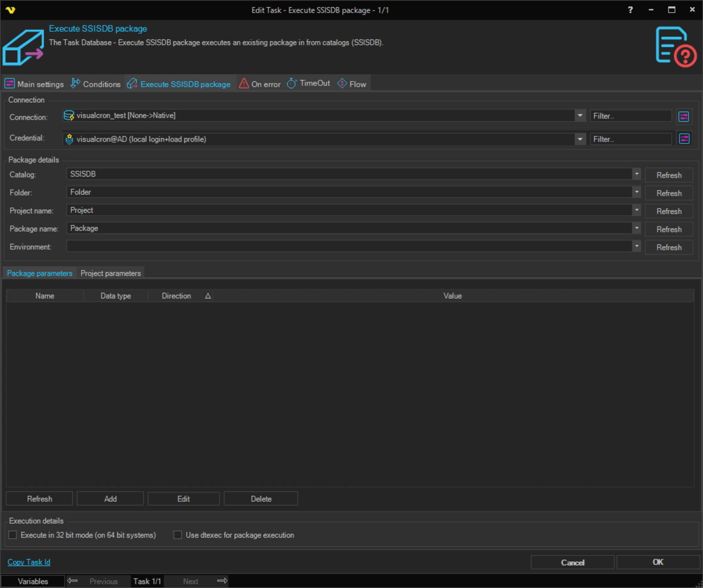Click the connection manage icon beside Connection filter

[684, 116]
